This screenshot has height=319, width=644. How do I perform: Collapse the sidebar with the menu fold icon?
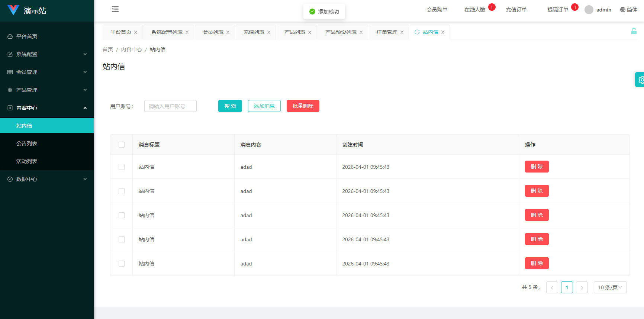[x=115, y=9]
